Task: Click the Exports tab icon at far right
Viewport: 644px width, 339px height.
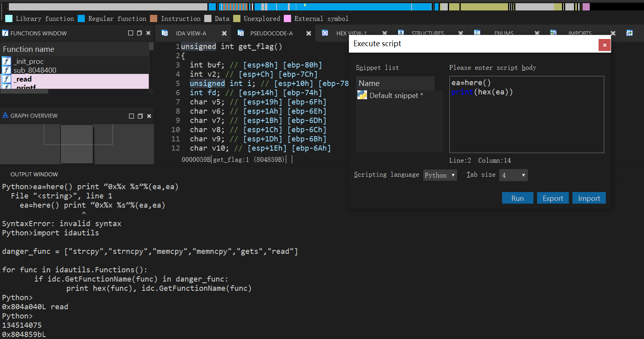Action: (x=630, y=33)
